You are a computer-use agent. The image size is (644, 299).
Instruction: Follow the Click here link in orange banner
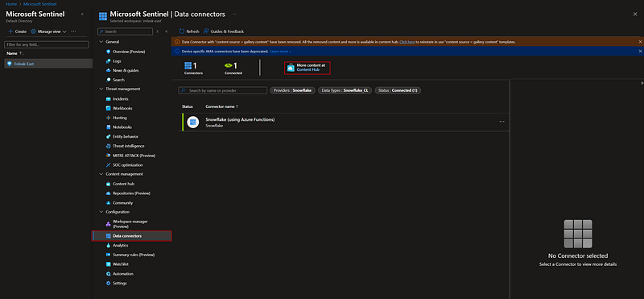coord(407,42)
